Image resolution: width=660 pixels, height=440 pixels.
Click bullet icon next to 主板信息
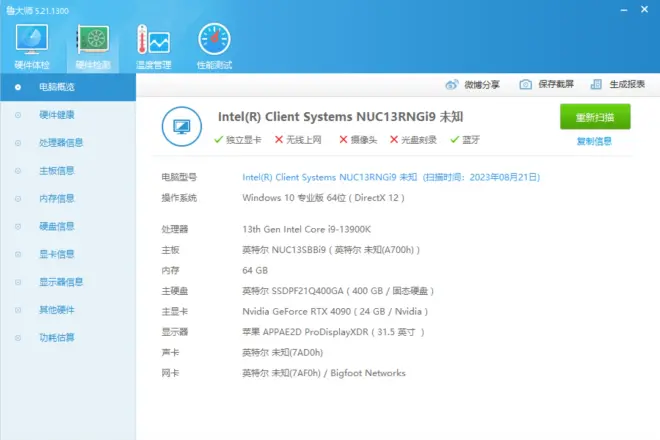[18, 171]
